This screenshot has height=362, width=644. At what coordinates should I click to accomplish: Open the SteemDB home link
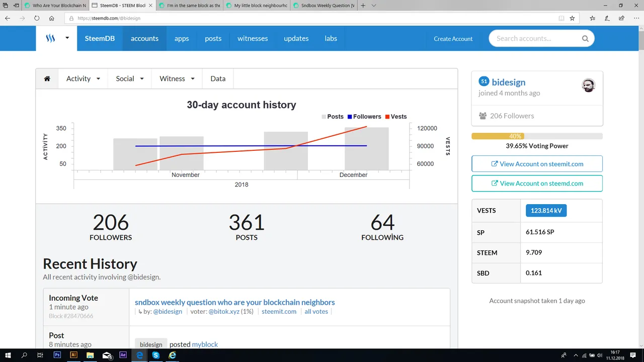tap(100, 38)
